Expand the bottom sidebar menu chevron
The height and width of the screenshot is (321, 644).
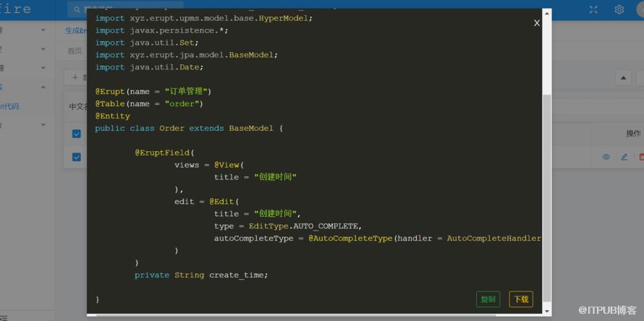point(43,124)
